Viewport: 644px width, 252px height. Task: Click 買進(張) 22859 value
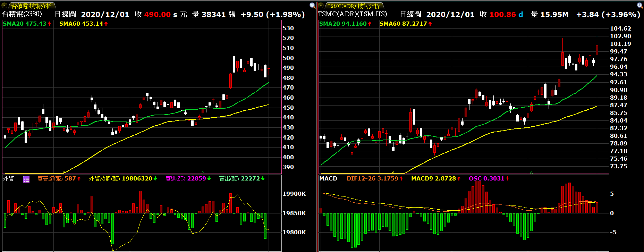pos(188,178)
